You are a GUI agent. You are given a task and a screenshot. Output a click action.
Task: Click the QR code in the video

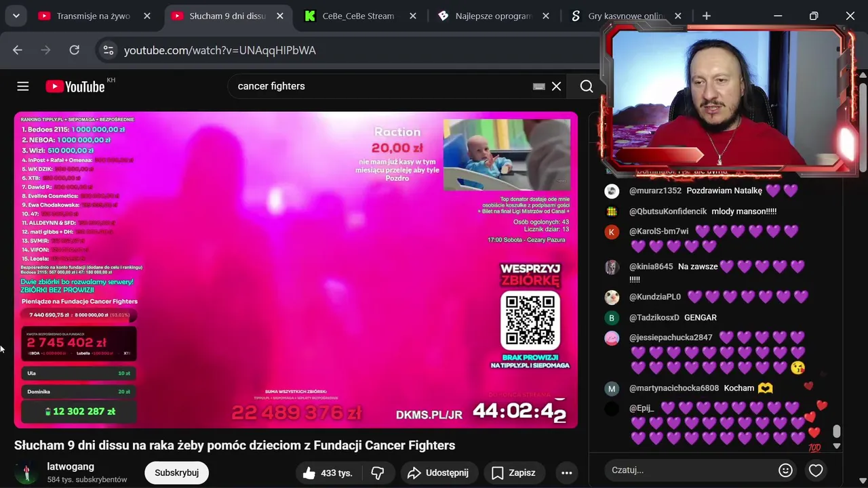coord(530,321)
